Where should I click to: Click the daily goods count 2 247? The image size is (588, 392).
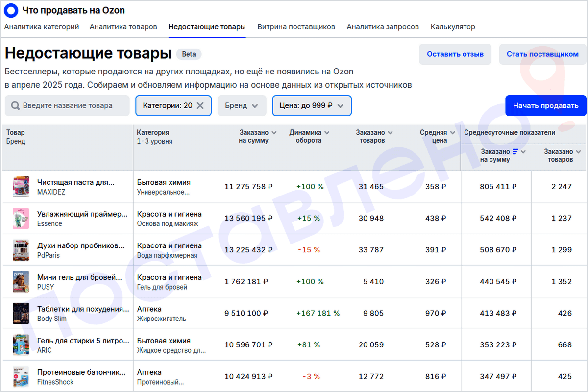point(562,187)
